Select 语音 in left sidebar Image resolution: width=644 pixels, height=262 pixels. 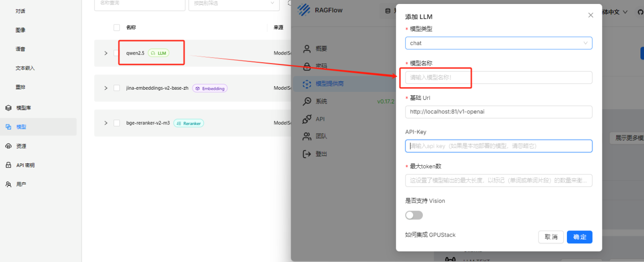click(20, 49)
